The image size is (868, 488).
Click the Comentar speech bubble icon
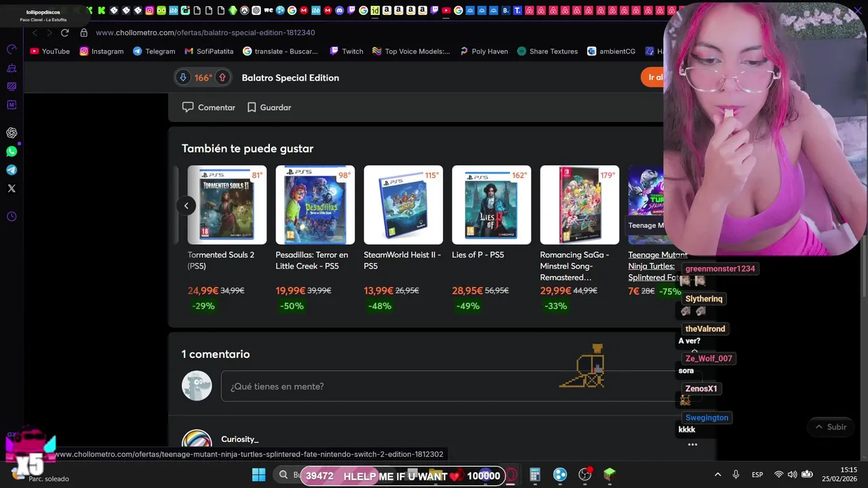188,107
